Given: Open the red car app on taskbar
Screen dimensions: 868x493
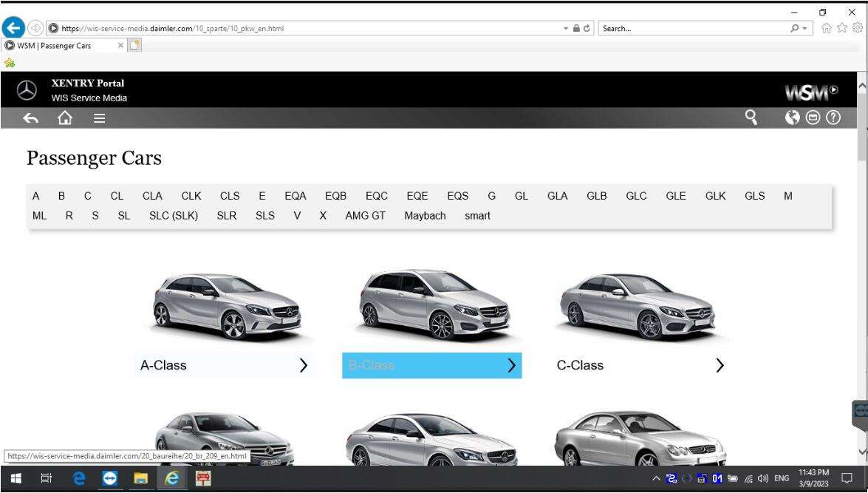Looking at the screenshot, I should [x=203, y=479].
